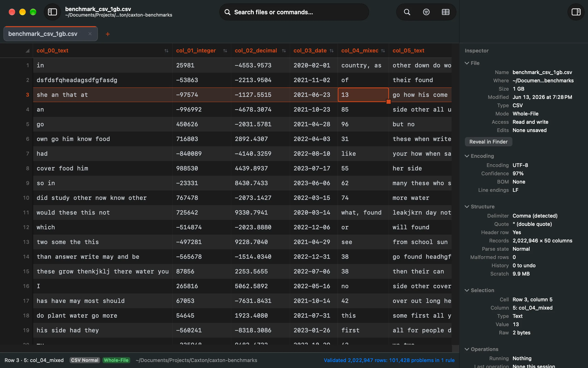Click date cell '2023-07-17'
Viewport: 588px width, 368px height.
314,168
